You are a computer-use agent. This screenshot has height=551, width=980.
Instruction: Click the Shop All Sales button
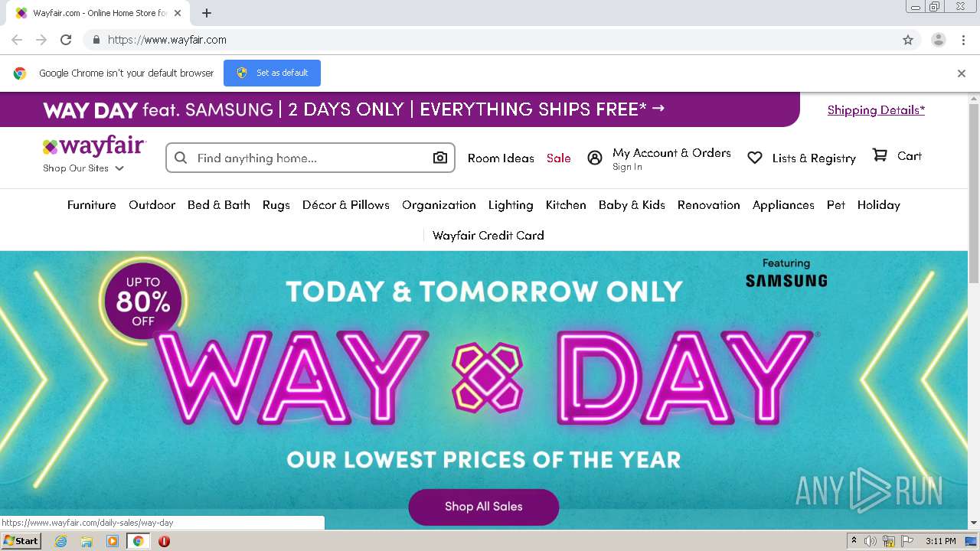point(484,507)
